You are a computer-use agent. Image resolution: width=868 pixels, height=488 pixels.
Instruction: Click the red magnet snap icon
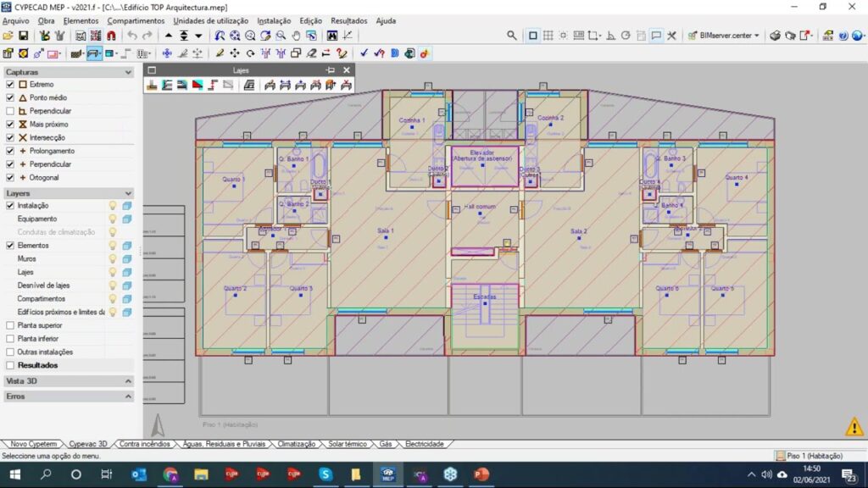tap(111, 36)
